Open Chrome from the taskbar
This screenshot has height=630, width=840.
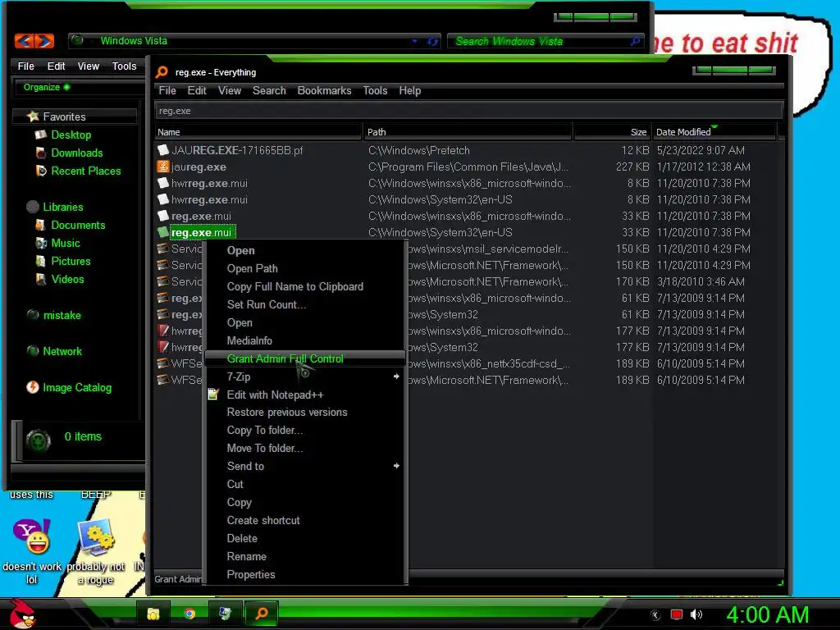point(189,614)
